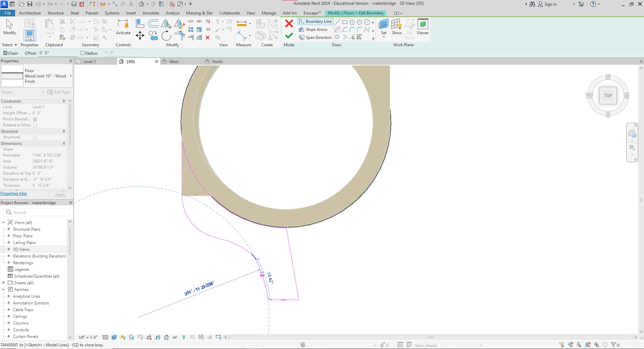Open the File menu
The image size is (644, 349).
pyautogui.click(x=8, y=13)
